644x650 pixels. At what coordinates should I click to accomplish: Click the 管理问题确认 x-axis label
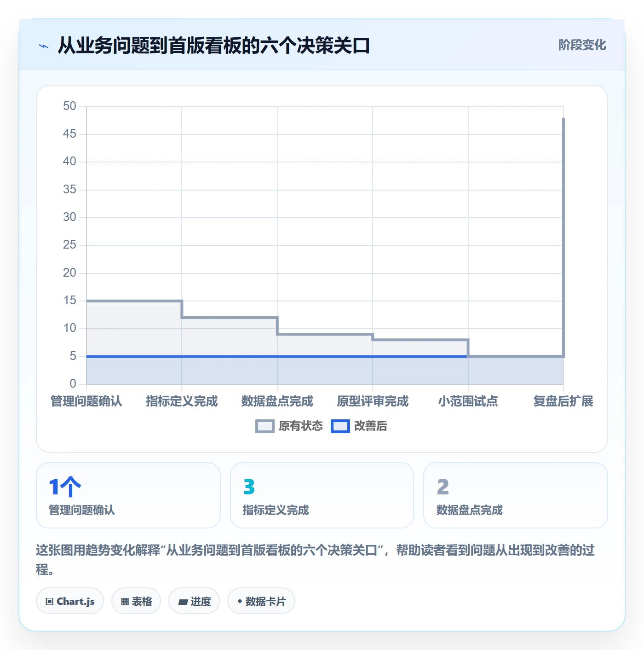coord(86,401)
